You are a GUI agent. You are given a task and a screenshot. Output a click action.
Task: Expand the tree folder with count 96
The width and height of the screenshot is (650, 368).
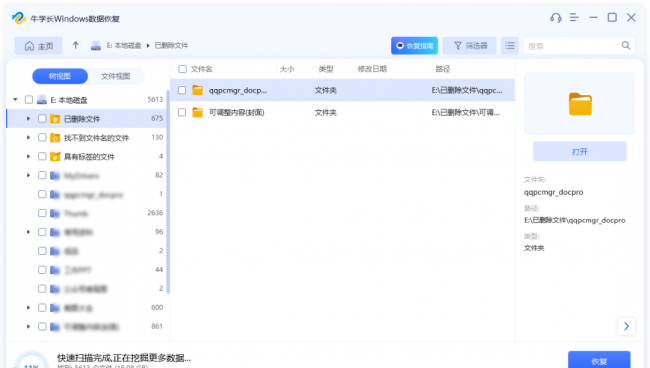click(x=28, y=232)
